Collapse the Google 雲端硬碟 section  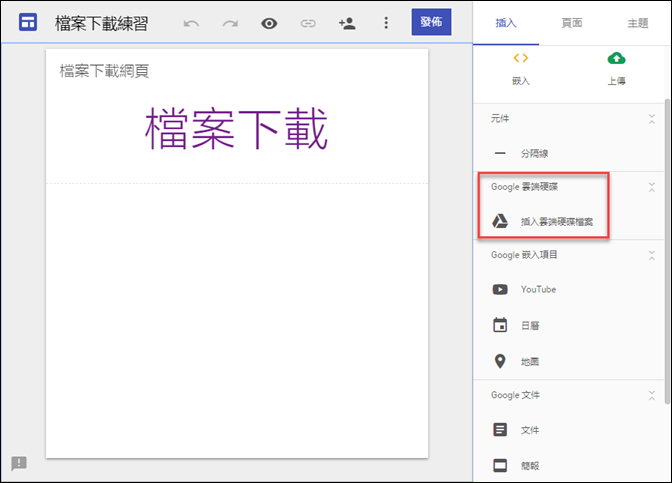click(x=651, y=187)
